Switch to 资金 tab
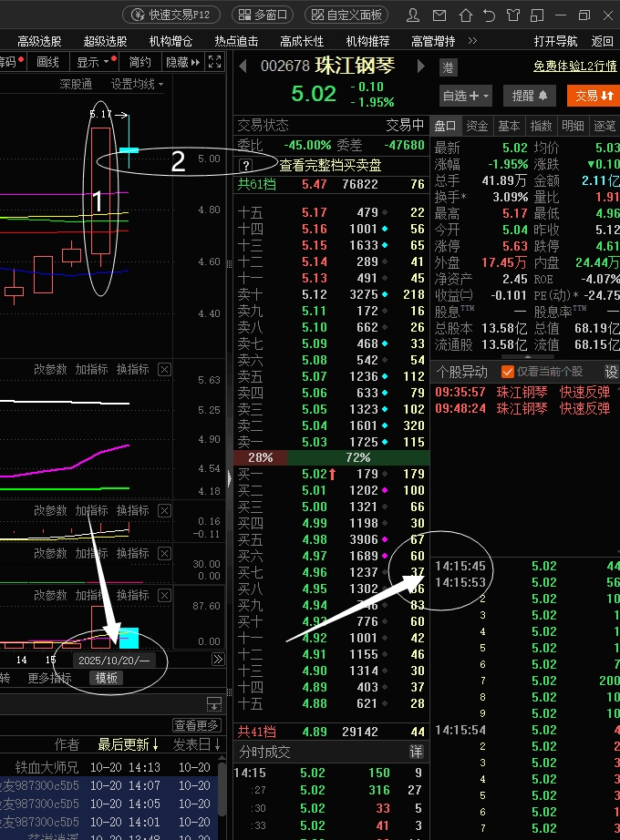The image size is (620, 840). [477, 126]
